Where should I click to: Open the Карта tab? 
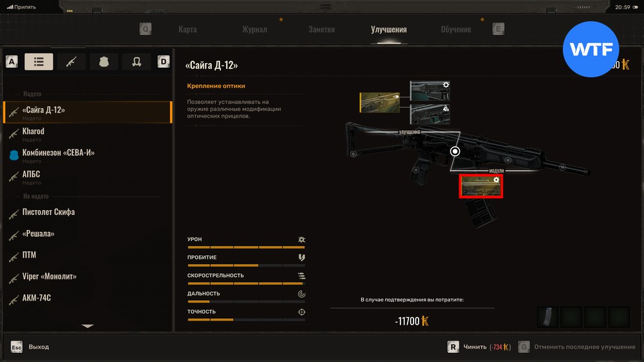(x=187, y=30)
